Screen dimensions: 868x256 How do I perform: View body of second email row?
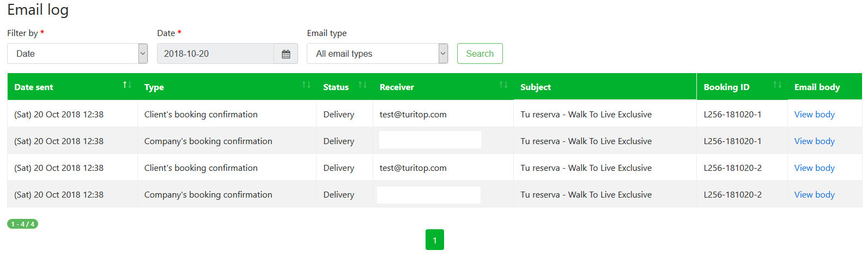[x=814, y=141]
